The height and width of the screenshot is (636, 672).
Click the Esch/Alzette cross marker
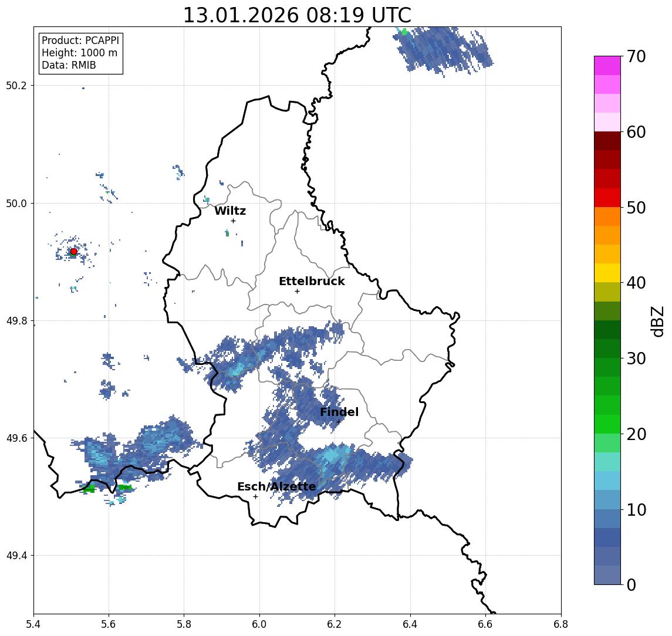tap(255, 497)
